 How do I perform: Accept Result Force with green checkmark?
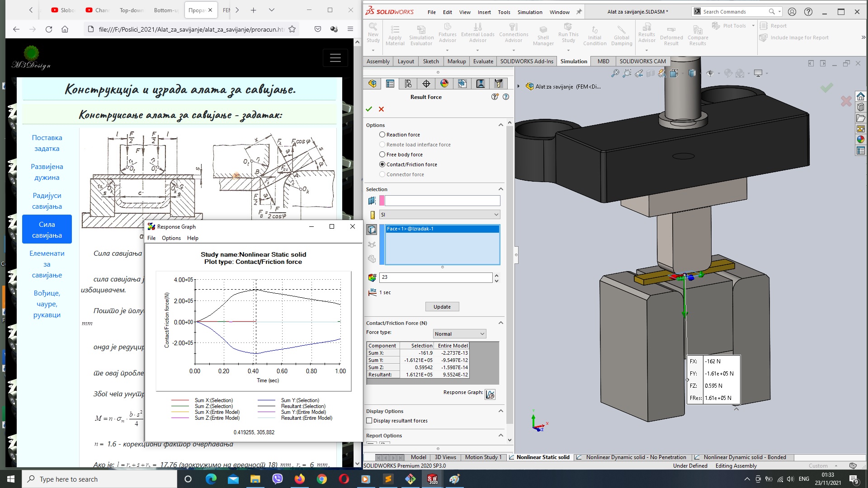[369, 109]
